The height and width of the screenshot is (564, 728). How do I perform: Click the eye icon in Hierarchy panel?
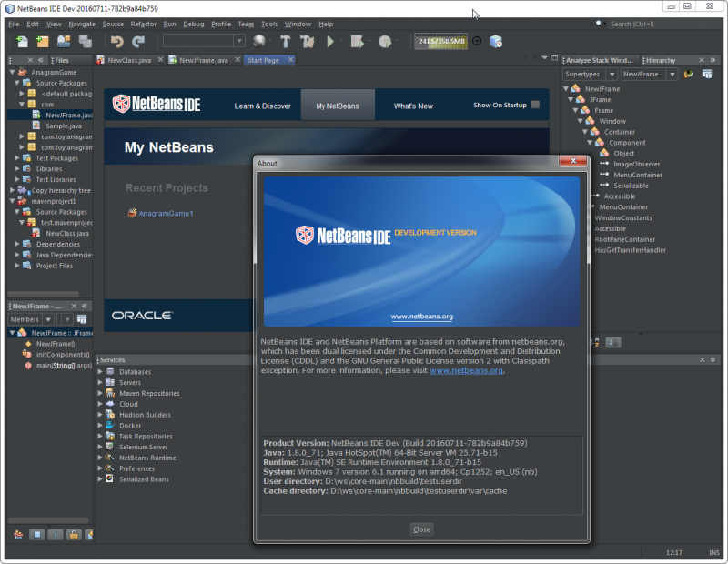[x=689, y=74]
